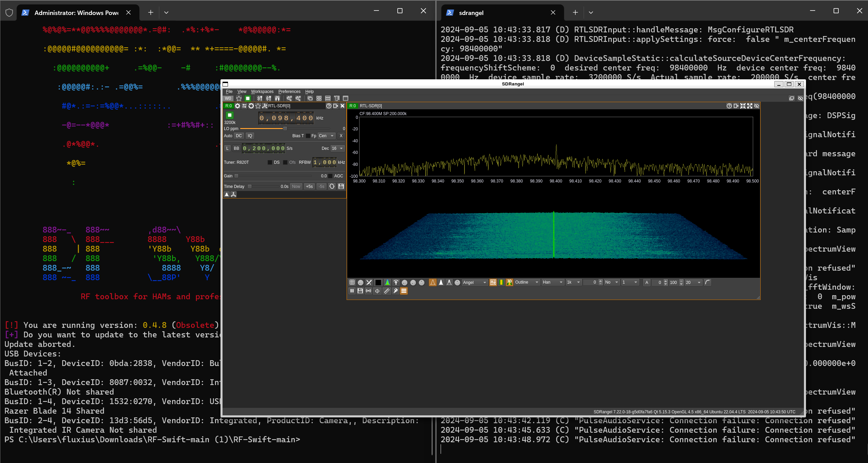Image resolution: width=868 pixels, height=463 pixels.
Task: Open the 1k FFT size dropdown
Action: (574, 283)
